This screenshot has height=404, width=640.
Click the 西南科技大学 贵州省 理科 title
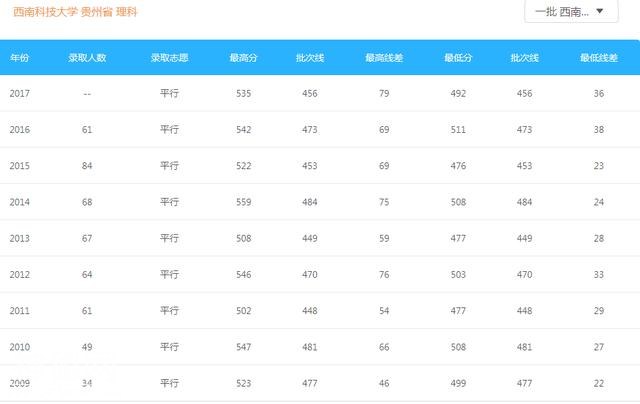[x=75, y=12]
